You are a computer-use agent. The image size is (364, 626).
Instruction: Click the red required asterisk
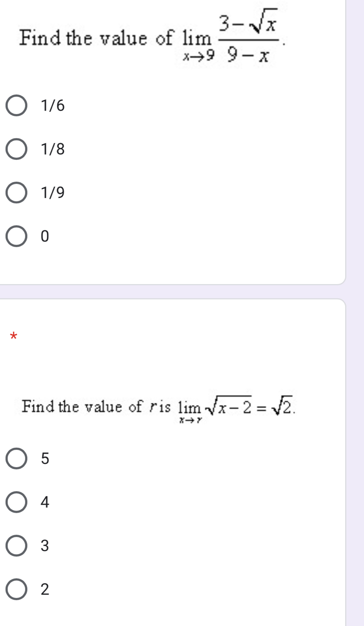coord(13,337)
